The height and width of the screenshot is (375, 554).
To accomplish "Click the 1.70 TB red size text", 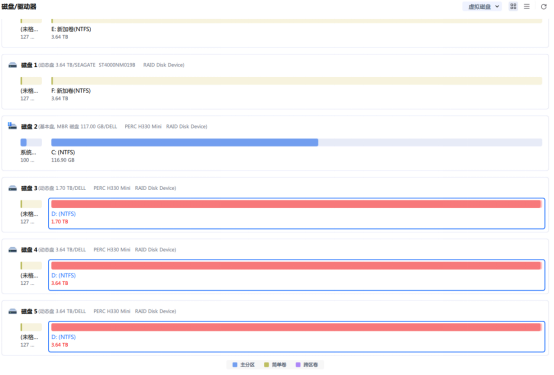I will [60, 222].
